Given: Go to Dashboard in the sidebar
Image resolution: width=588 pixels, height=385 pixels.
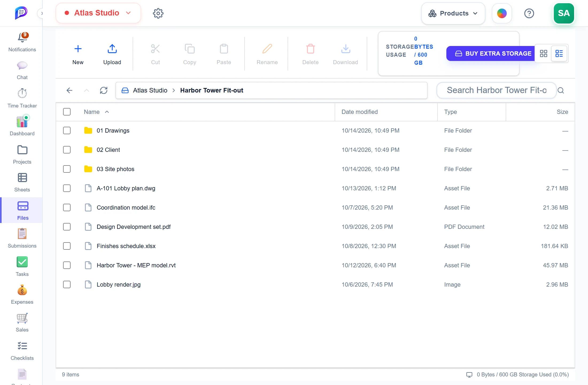Looking at the screenshot, I should point(22,126).
